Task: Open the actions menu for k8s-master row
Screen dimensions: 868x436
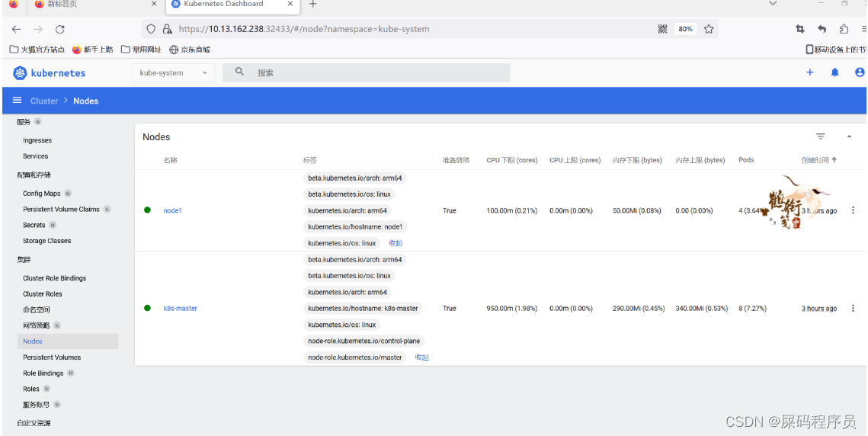Action: click(853, 308)
